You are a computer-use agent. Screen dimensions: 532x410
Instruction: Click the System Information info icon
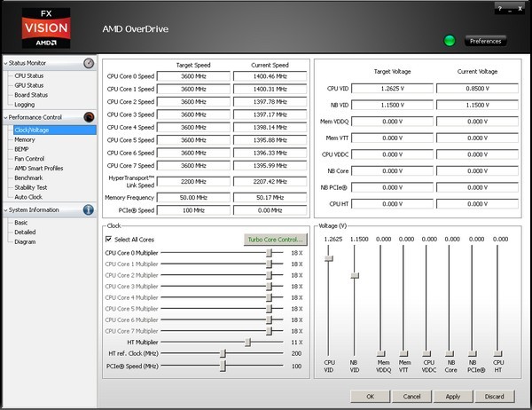coord(89,209)
